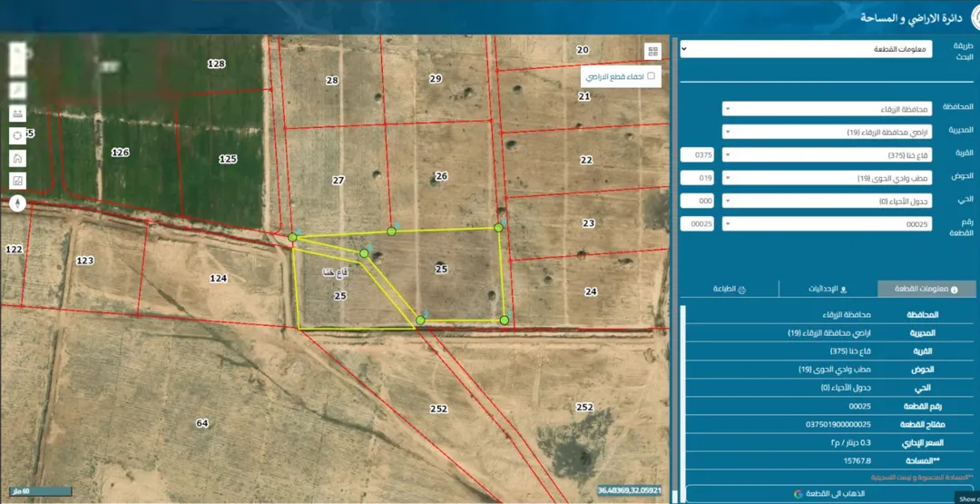Open the measurement ruler tool
980x504 pixels.
tap(17, 114)
